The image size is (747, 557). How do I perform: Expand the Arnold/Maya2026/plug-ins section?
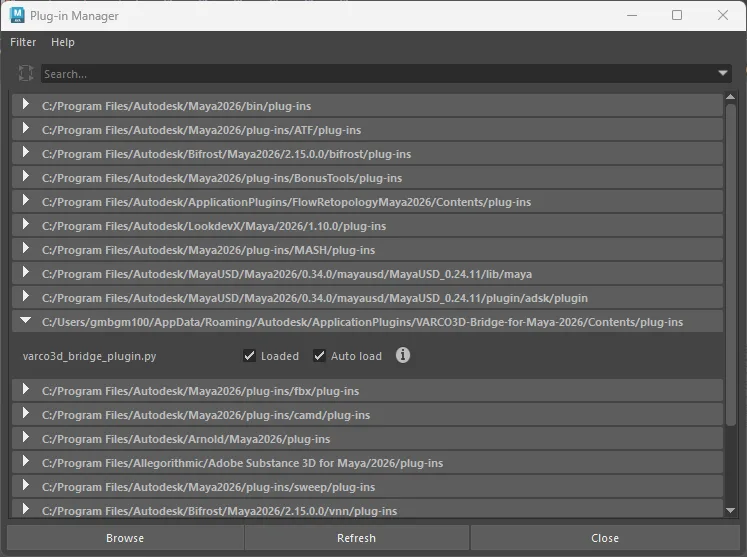26,437
